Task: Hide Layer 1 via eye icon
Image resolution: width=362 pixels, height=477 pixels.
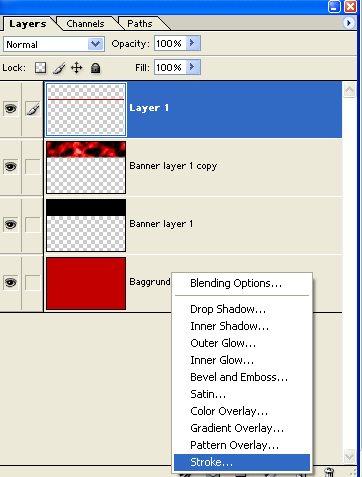Action: [10, 109]
